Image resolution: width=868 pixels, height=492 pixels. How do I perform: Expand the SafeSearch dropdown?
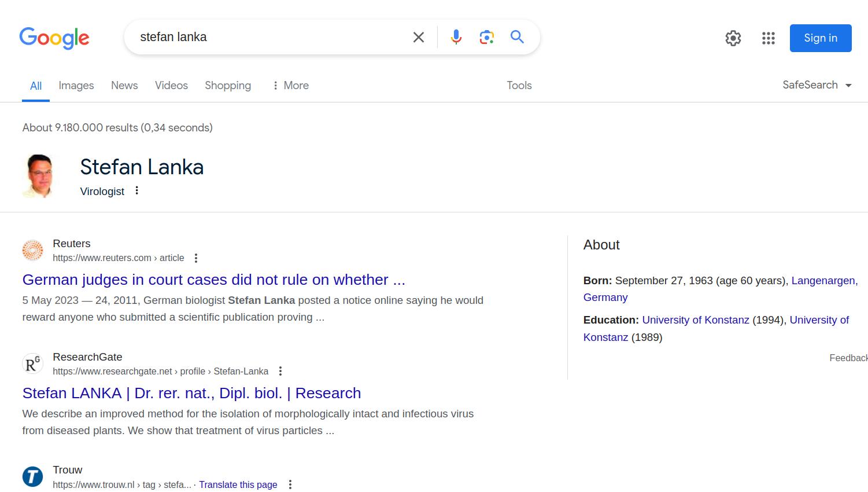[x=817, y=85]
